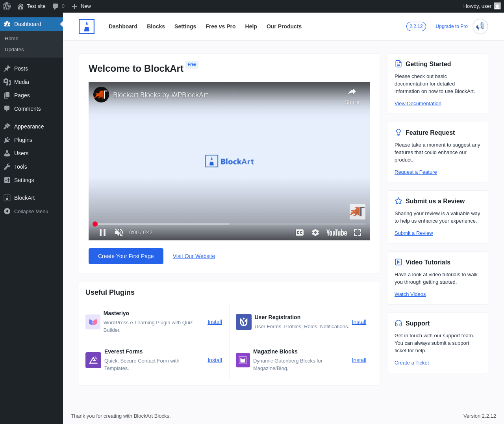Pause the BlockArt video
Viewport: 504px width, 424px height.
[x=102, y=232]
